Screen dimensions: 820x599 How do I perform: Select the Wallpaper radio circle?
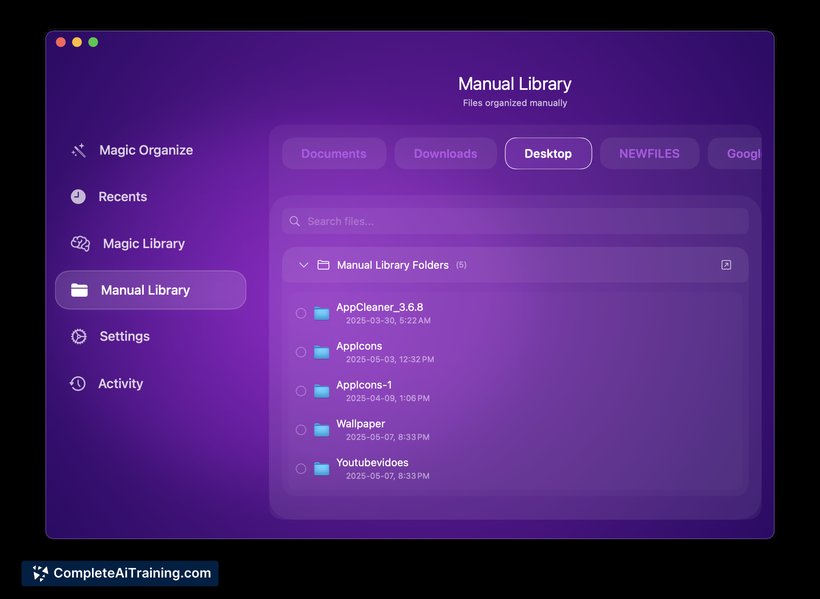[x=301, y=430]
